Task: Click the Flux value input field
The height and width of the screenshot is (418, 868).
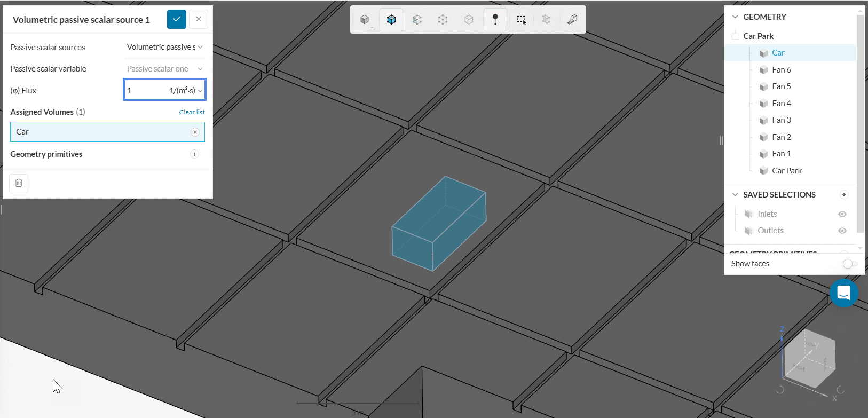Action: pos(144,91)
